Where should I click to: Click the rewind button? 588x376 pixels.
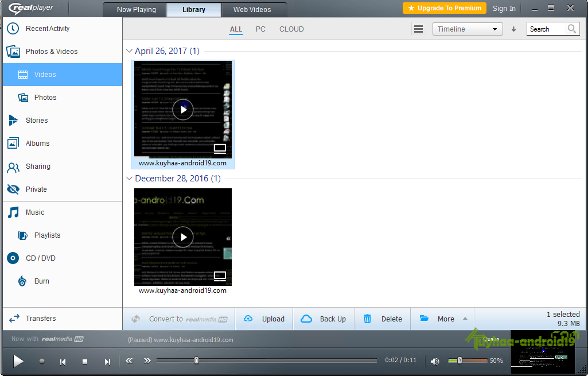[x=129, y=361]
